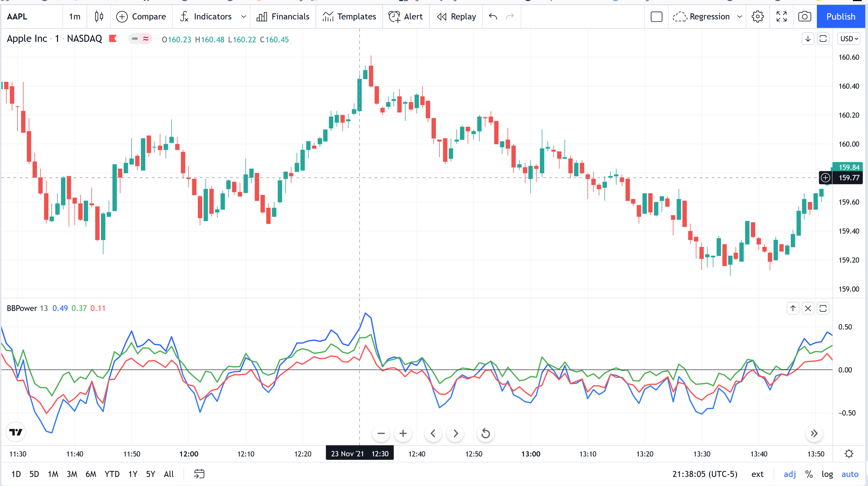Select the 5Y date range
The width and height of the screenshot is (868, 486).
pyautogui.click(x=150, y=474)
